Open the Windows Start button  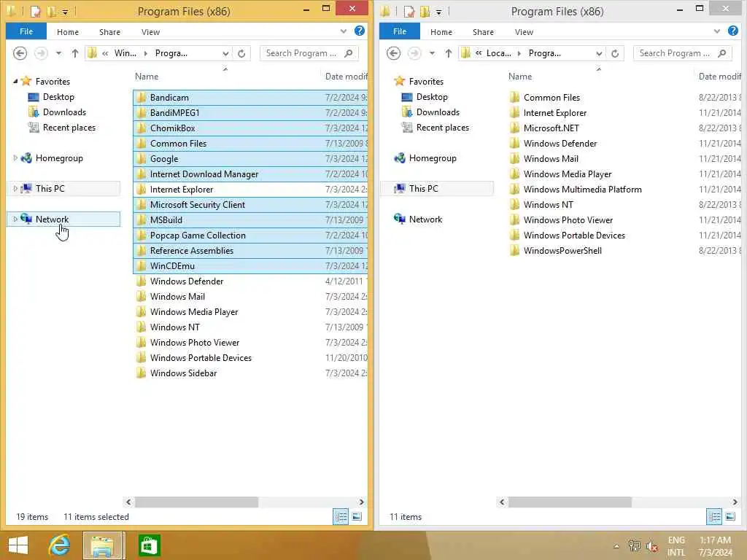coord(18,545)
